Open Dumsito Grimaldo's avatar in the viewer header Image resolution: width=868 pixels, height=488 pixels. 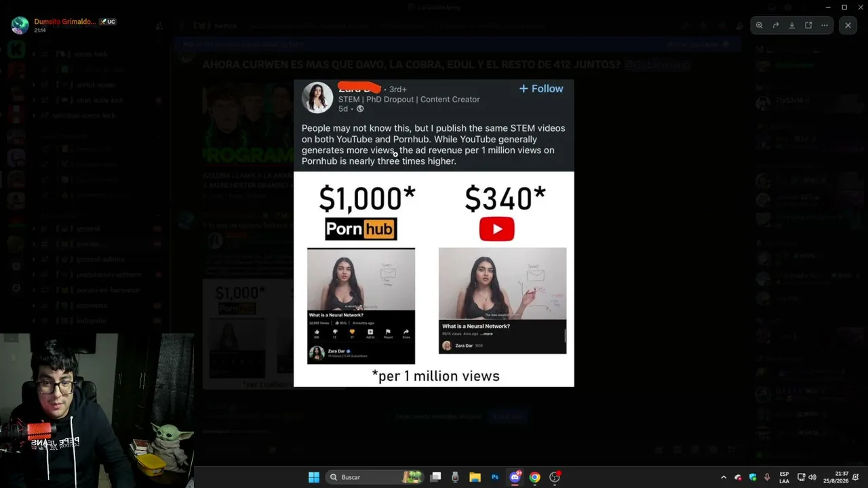coord(20,25)
